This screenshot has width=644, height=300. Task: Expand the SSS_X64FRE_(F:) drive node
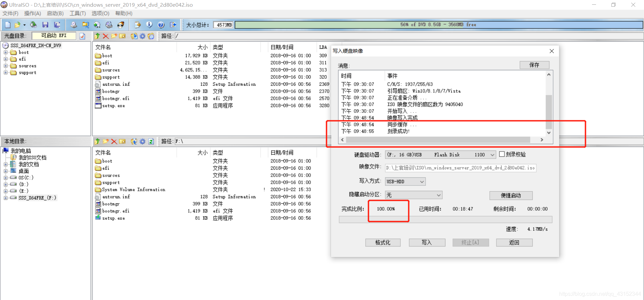[5, 198]
